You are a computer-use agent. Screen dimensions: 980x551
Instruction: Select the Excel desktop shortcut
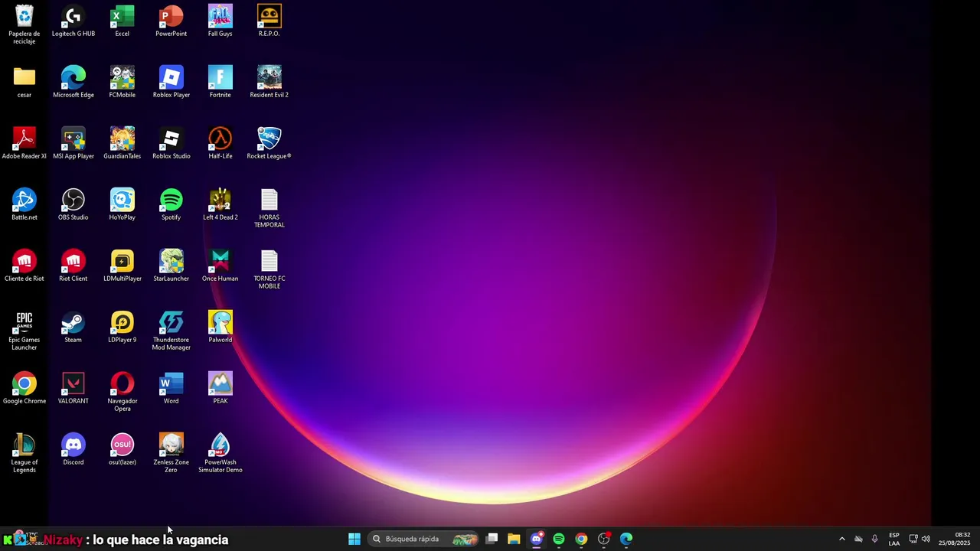coord(122,21)
